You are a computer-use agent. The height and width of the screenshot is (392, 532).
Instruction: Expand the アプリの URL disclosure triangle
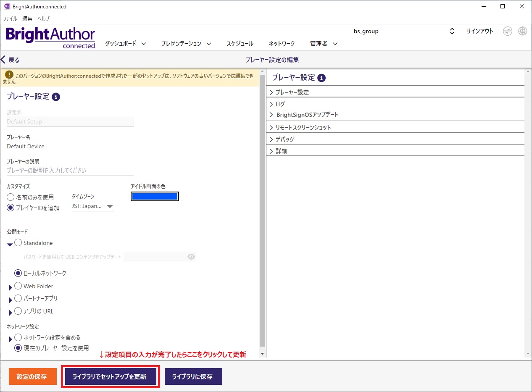click(x=11, y=313)
